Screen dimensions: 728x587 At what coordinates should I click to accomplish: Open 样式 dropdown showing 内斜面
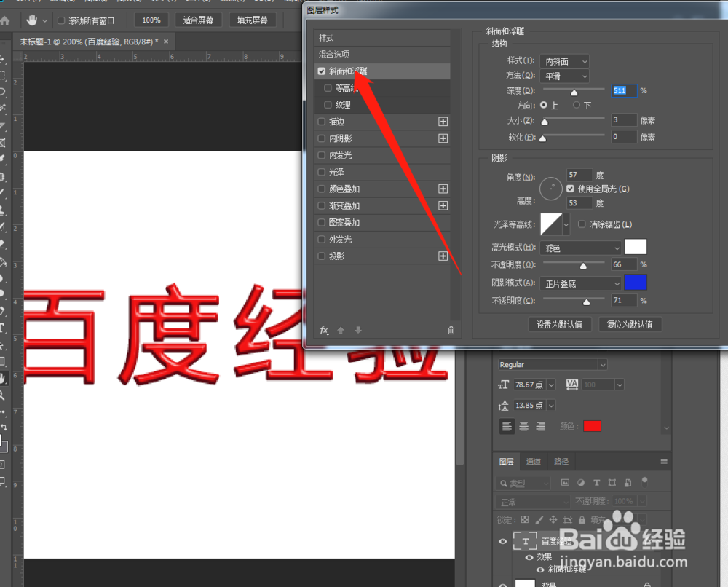click(x=565, y=61)
